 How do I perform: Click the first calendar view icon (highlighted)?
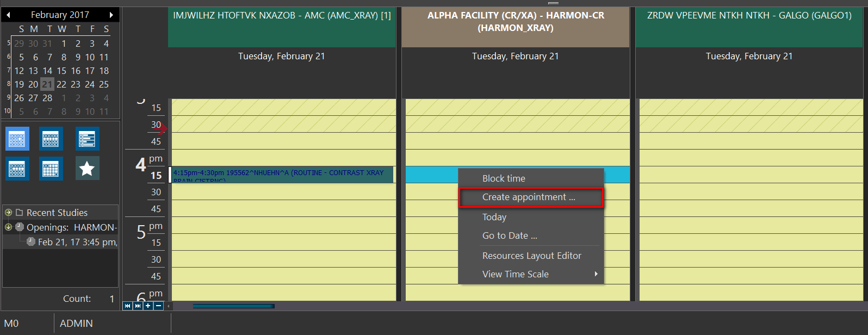17,139
